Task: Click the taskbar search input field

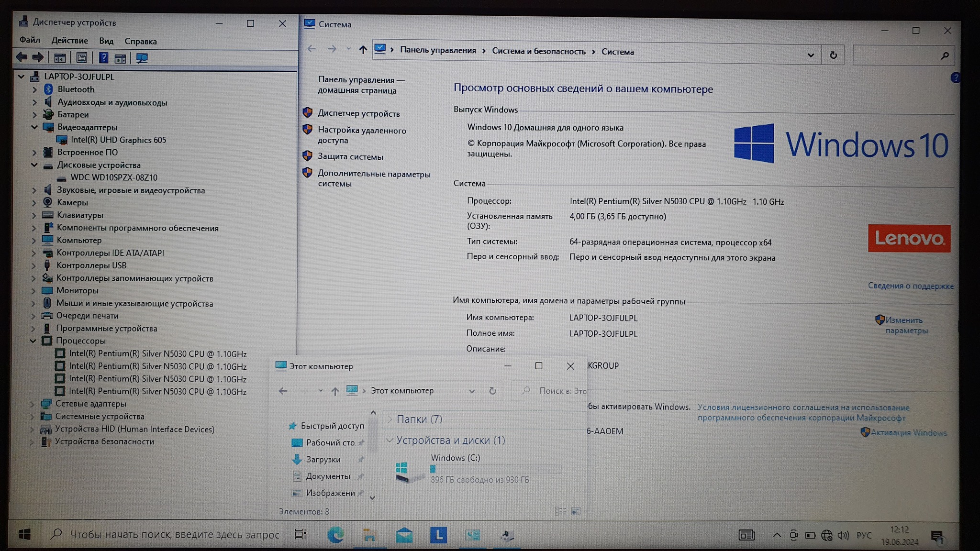Action: click(174, 534)
